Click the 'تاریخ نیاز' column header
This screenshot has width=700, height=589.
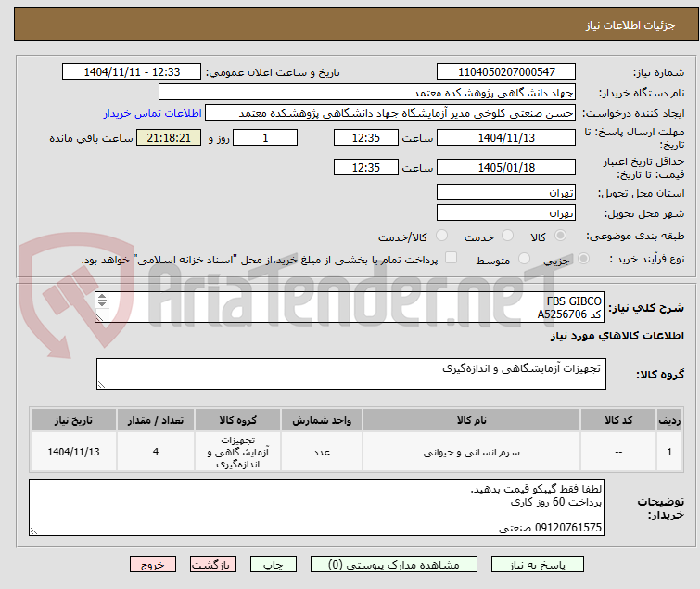pyautogui.click(x=73, y=420)
